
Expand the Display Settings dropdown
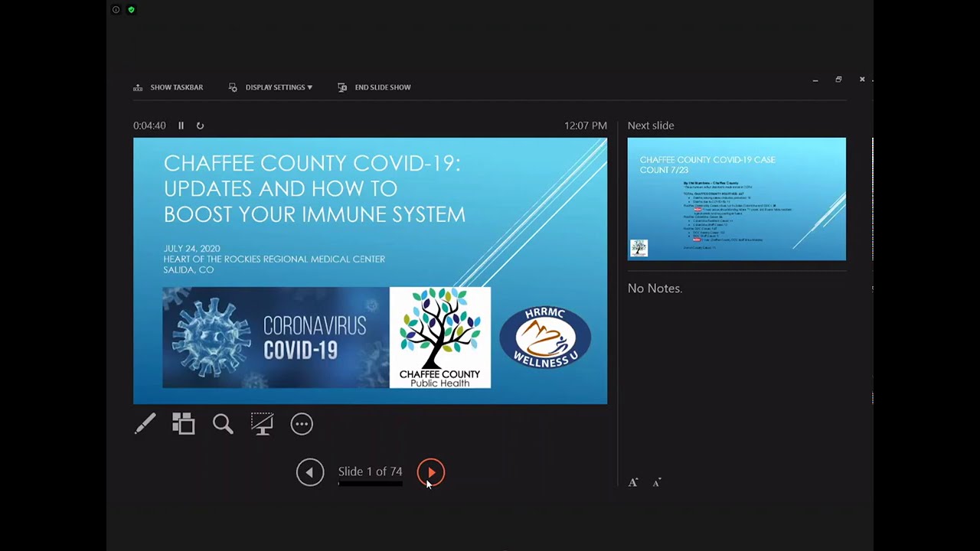(270, 87)
